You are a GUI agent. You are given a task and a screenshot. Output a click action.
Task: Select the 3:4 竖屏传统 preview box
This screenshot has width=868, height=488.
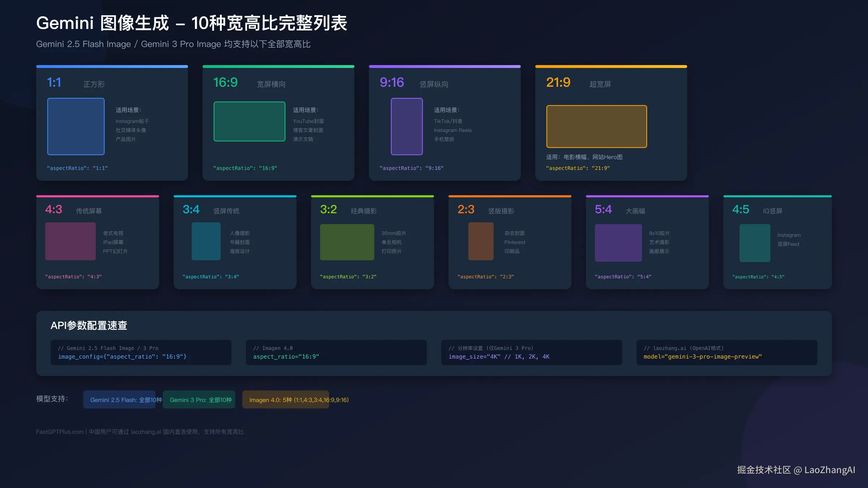[206, 241]
